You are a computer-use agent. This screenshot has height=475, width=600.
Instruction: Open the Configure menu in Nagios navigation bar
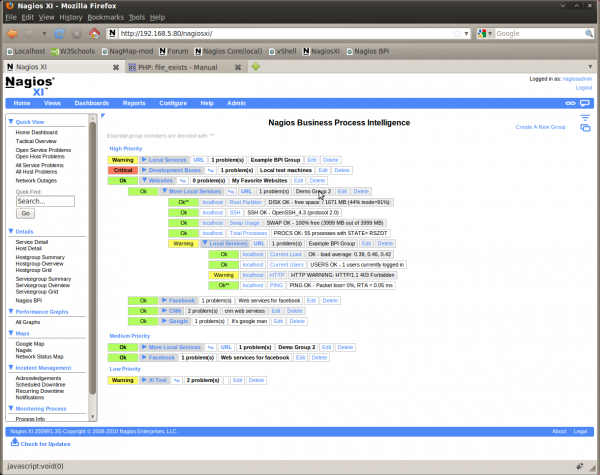(x=172, y=103)
